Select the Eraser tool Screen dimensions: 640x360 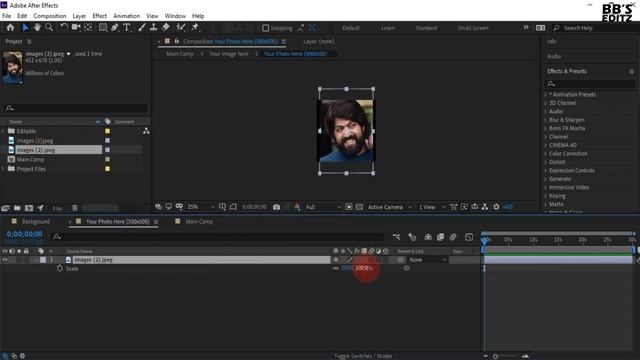166,27
